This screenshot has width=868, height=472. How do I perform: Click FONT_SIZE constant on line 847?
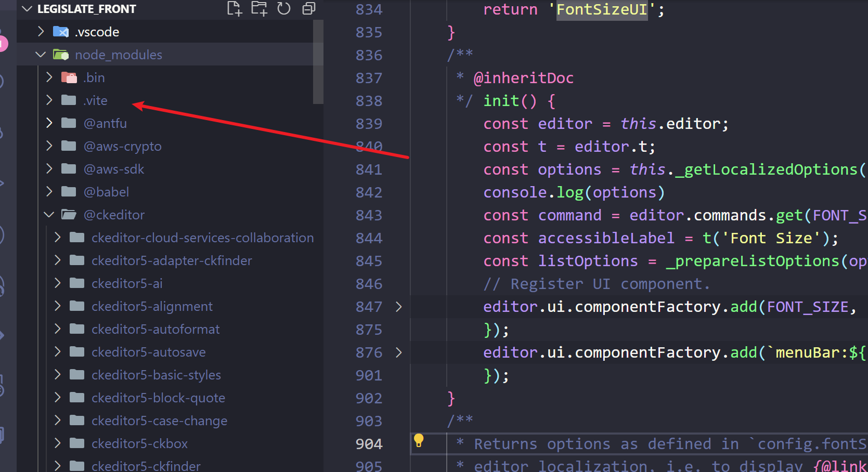(808, 307)
